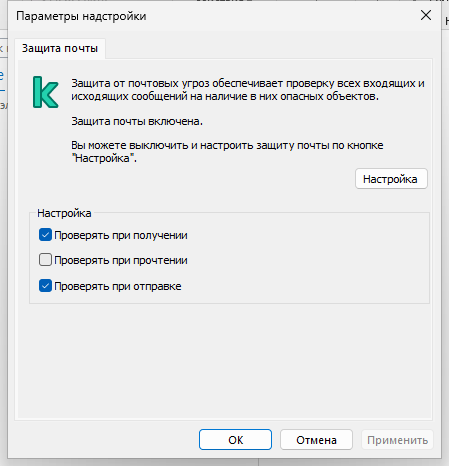
Task: Click the 'Защита почты включена.' status text
Action: [137, 121]
